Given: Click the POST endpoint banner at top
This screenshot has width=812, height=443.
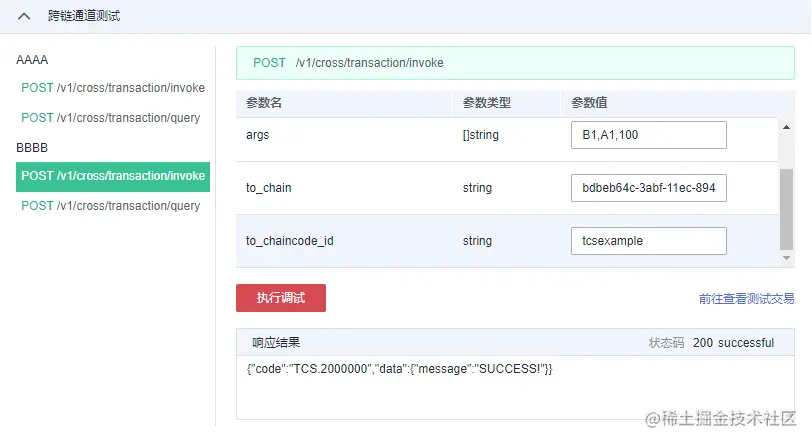Looking at the screenshot, I should click(x=515, y=63).
